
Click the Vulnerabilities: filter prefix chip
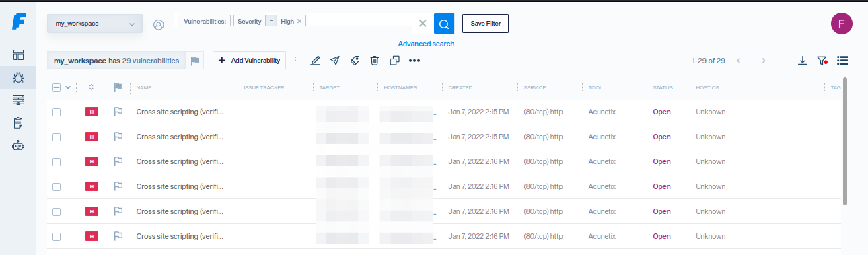[205, 21]
